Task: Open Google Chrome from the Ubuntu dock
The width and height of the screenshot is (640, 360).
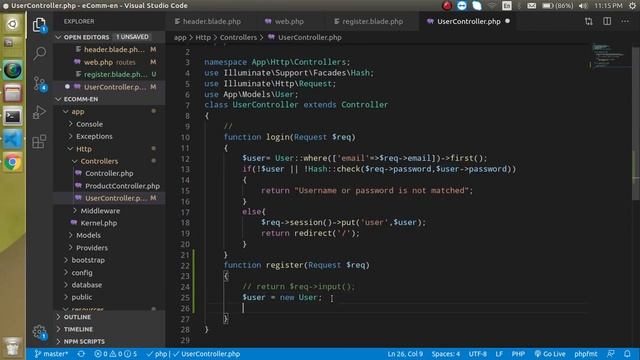Action: (13, 163)
